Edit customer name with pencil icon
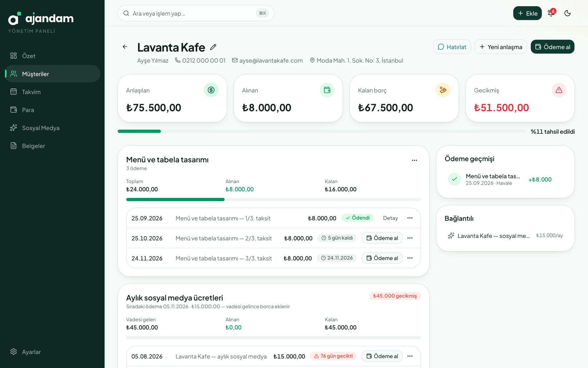 pyautogui.click(x=213, y=47)
